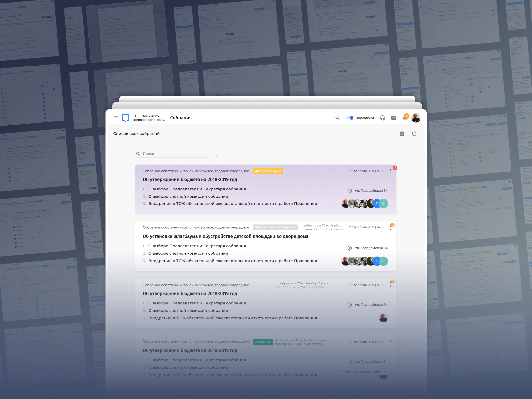The width and height of the screenshot is (532, 399).
Task: Click item 'О выборе счетной комиссии' in шлагбаум card
Action: (x=188, y=253)
